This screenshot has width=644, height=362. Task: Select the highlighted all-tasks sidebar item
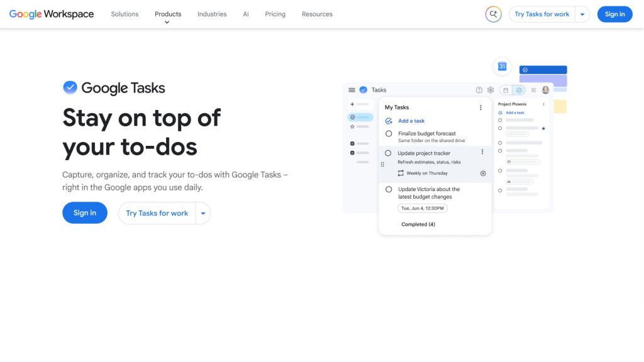click(x=360, y=117)
